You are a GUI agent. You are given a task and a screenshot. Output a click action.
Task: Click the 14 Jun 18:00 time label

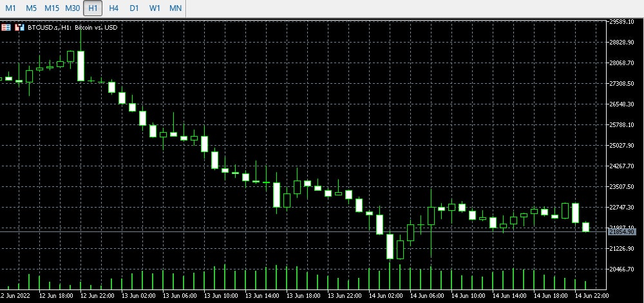click(551, 296)
